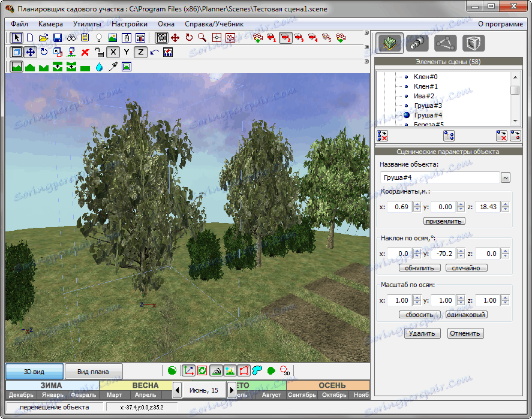Screen dimensions: 532x419
Task: Click the clipboard notes icon
Action: (x=85, y=38)
